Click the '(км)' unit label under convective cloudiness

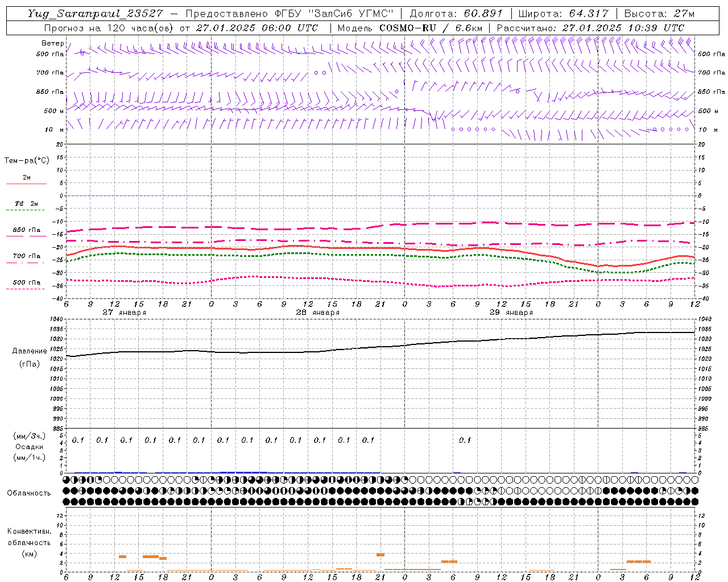tap(29, 554)
